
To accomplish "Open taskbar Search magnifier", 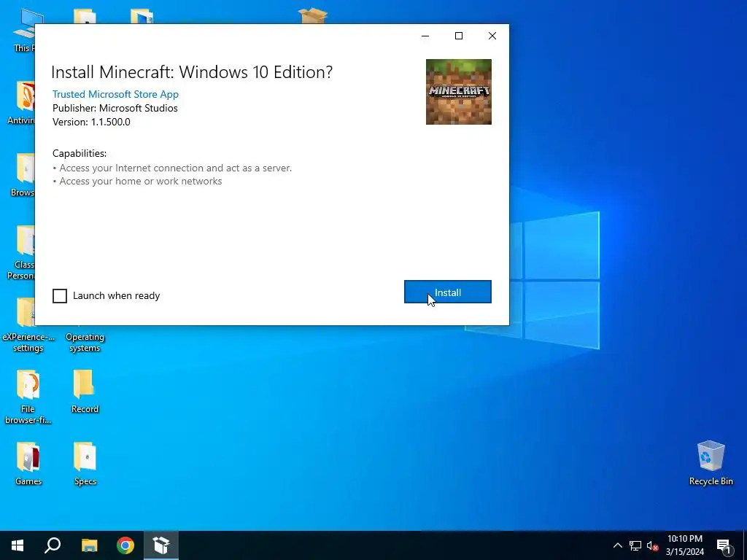I will click(53, 545).
